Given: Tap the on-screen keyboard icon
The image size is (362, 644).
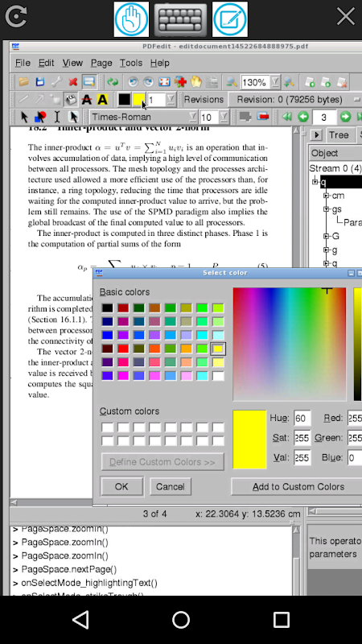Looking at the screenshot, I should pyautogui.click(x=180, y=19).
